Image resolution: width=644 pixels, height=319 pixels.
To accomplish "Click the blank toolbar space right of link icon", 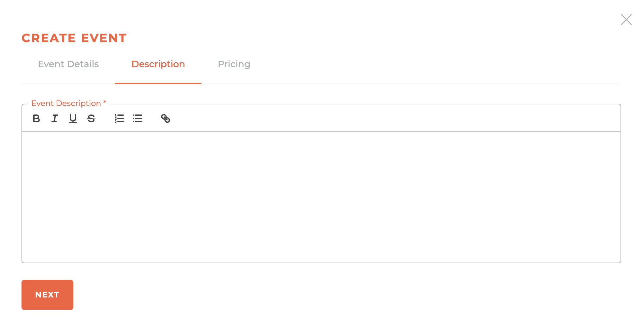I will pyautogui.click(x=391, y=118).
